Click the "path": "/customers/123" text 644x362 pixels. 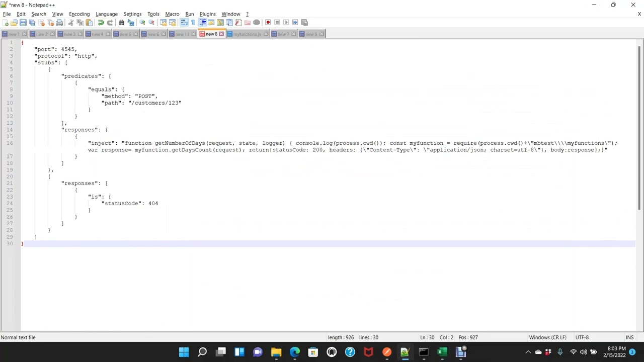[x=141, y=103]
